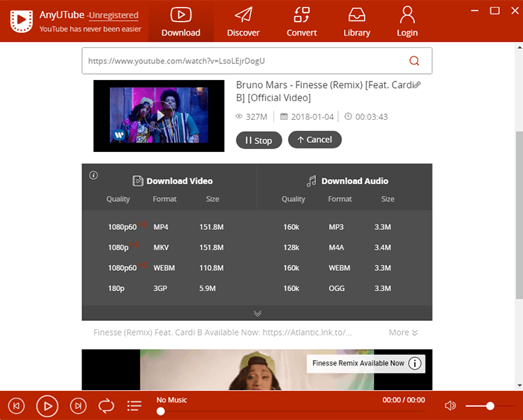This screenshot has width=523, height=420.
Task: Click the AnyUTube logo icon
Action: tap(22, 21)
